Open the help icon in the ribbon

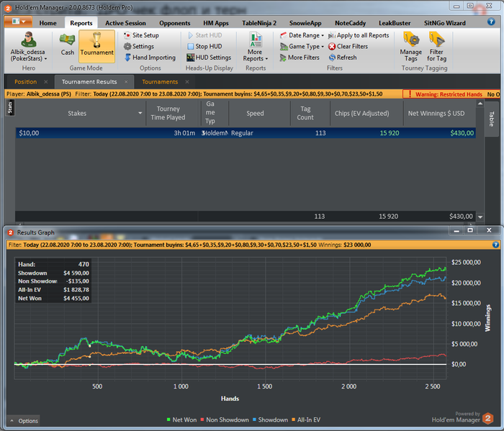tap(491, 22)
